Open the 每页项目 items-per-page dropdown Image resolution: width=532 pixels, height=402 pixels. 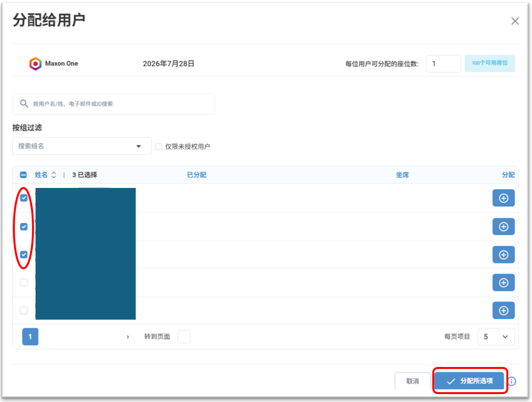[495, 336]
